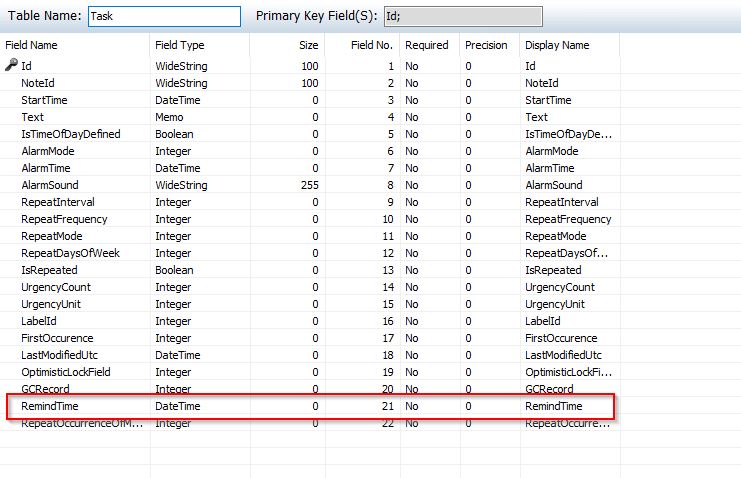741x478 pixels.
Task: Click the Field No. column header
Action: (371, 45)
